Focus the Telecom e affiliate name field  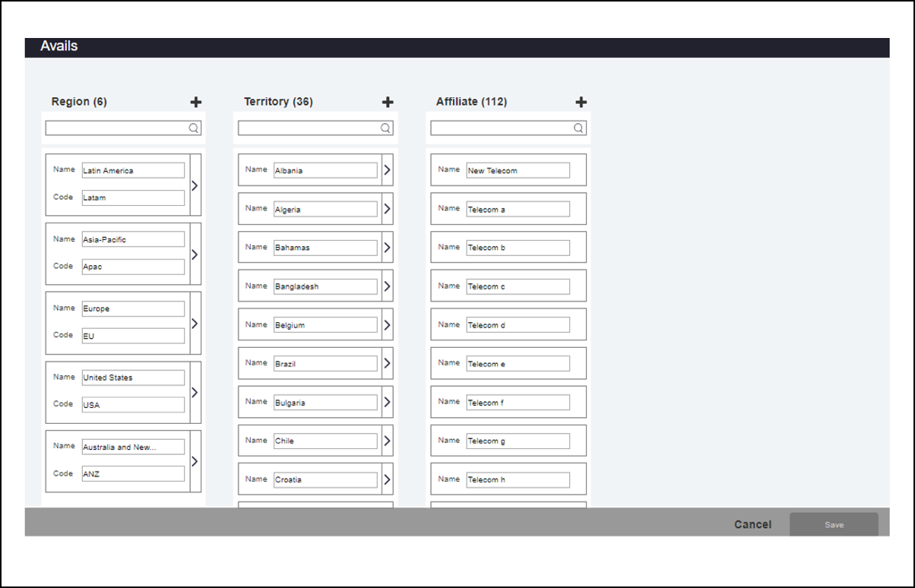[x=518, y=364]
